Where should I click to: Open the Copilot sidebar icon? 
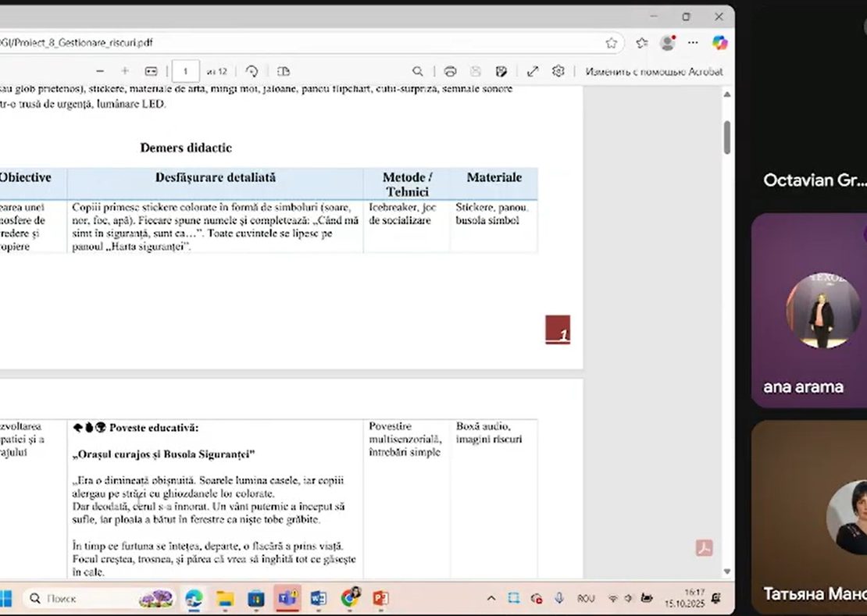719,43
